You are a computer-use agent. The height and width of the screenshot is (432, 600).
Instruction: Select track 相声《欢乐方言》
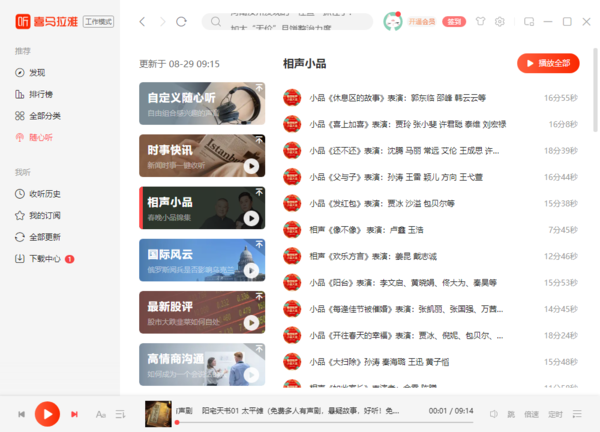tap(430, 256)
